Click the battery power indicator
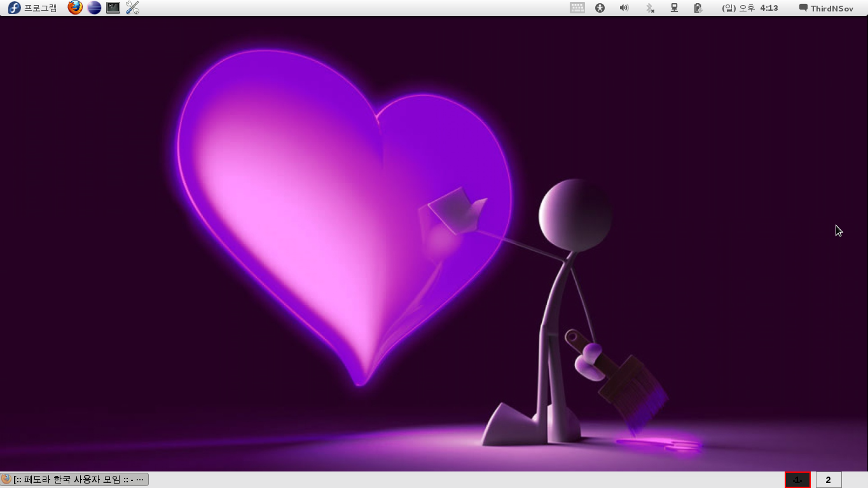This screenshot has width=868, height=488. [698, 8]
